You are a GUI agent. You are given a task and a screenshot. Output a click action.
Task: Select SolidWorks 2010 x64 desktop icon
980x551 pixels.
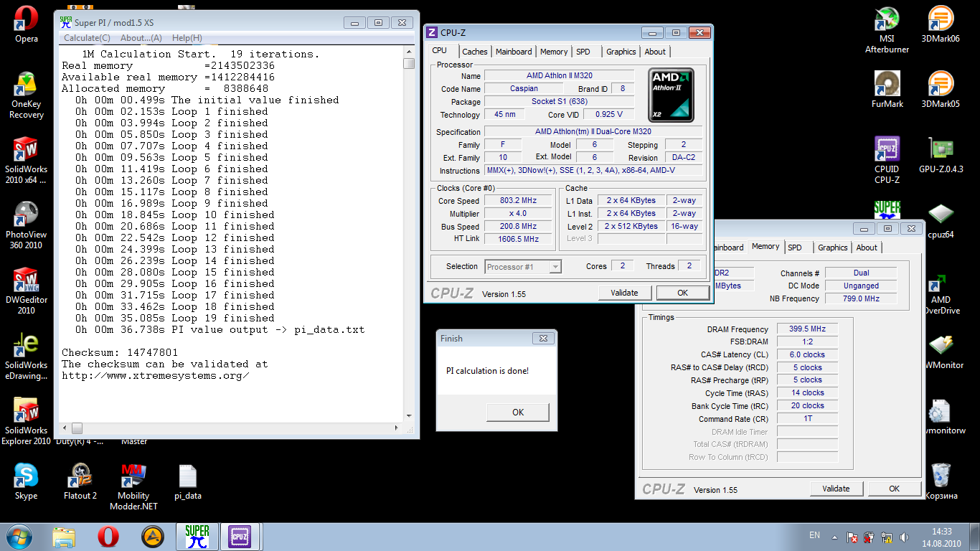(27, 161)
